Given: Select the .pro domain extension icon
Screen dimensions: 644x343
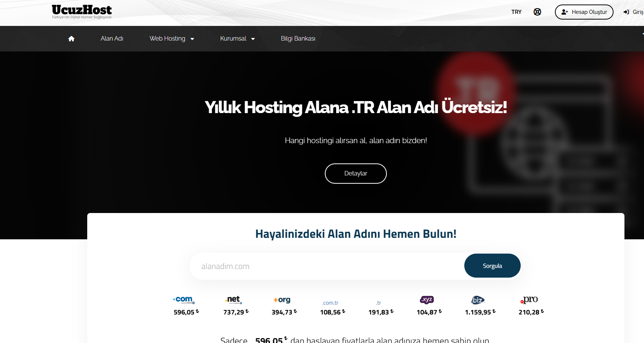Looking at the screenshot, I should tap(529, 299).
